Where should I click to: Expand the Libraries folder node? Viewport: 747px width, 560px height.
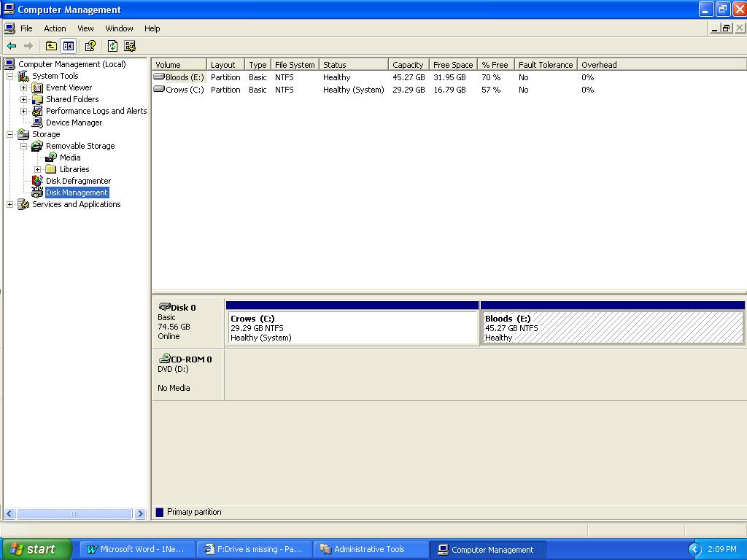tap(37, 169)
